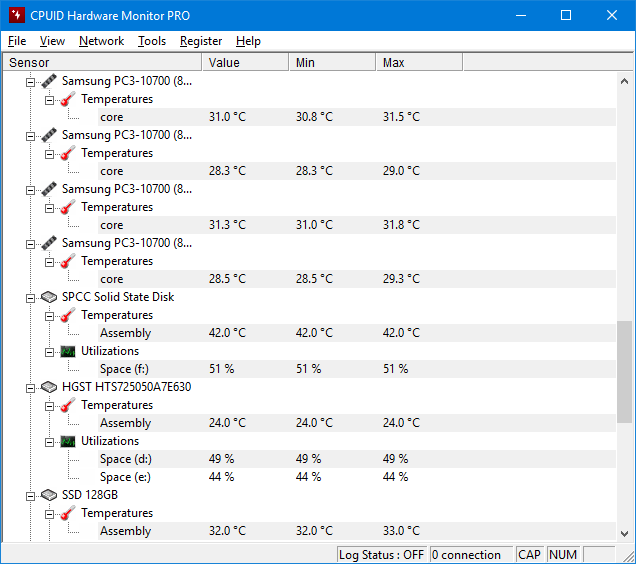Click the NUM indicator in status bar
The width and height of the screenshot is (636, 564).
coord(563,555)
